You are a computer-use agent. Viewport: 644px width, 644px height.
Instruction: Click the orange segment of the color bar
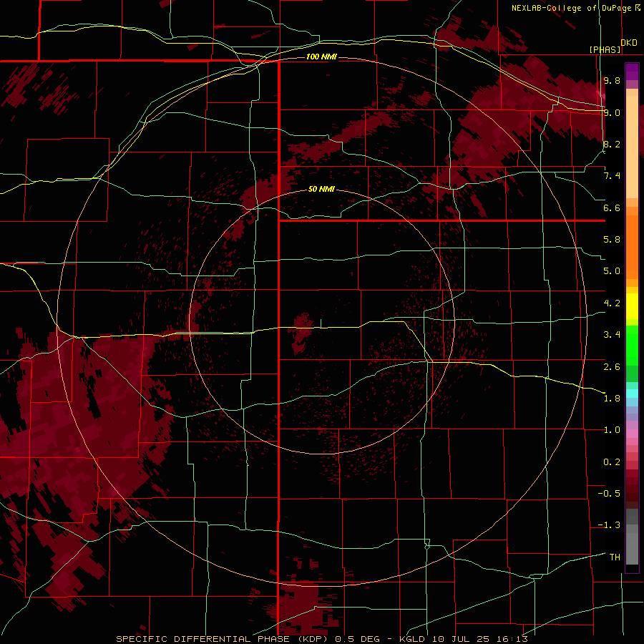[632, 248]
